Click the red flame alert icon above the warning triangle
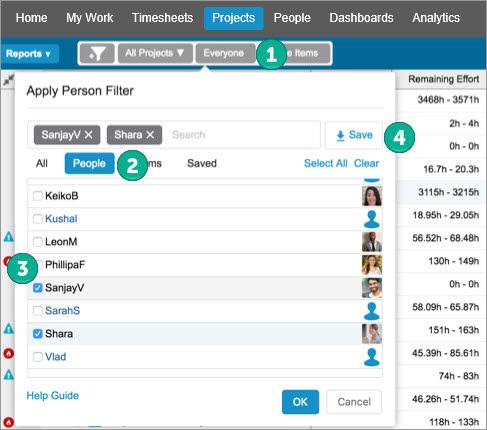The width and height of the screenshot is (487, 430). 9,353
